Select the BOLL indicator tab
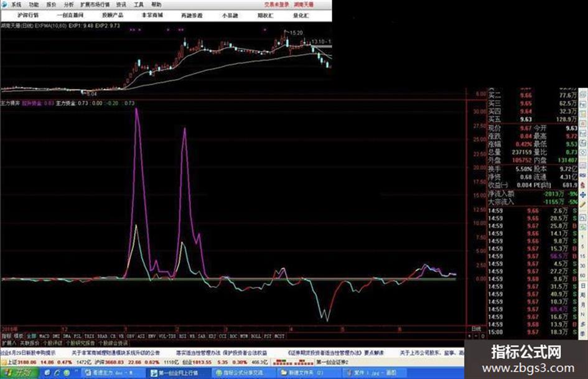 tap(256, 336)
